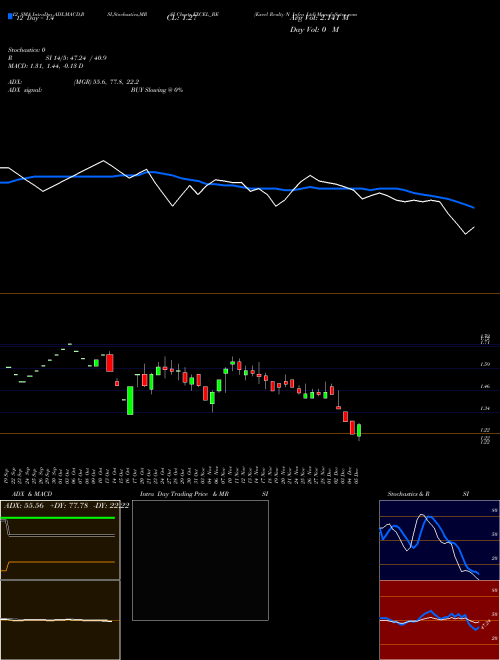Screen dimensions: 500x660
Task: Select the 'BUY Slowing @ 0%' signal text
Action: (157, 90)
